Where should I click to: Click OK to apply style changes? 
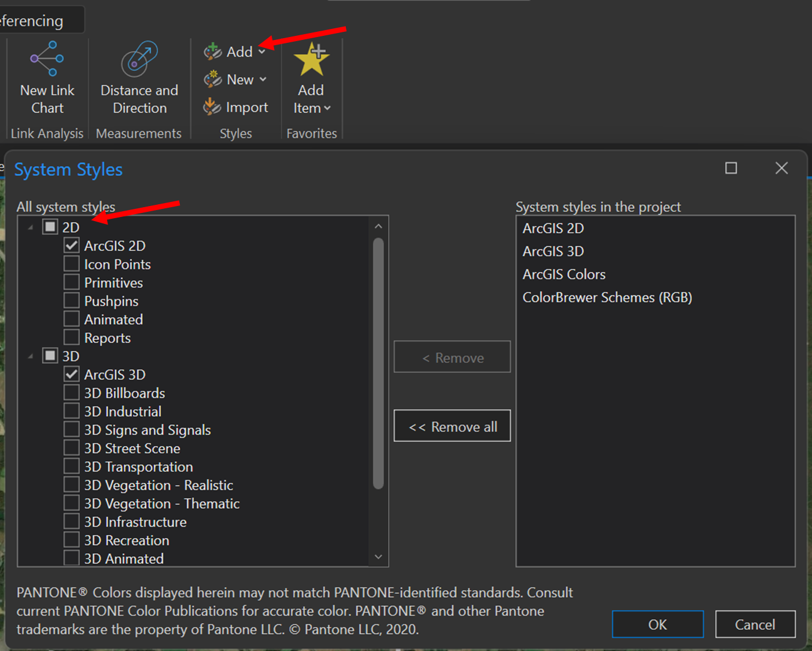[x=657, y=624]
